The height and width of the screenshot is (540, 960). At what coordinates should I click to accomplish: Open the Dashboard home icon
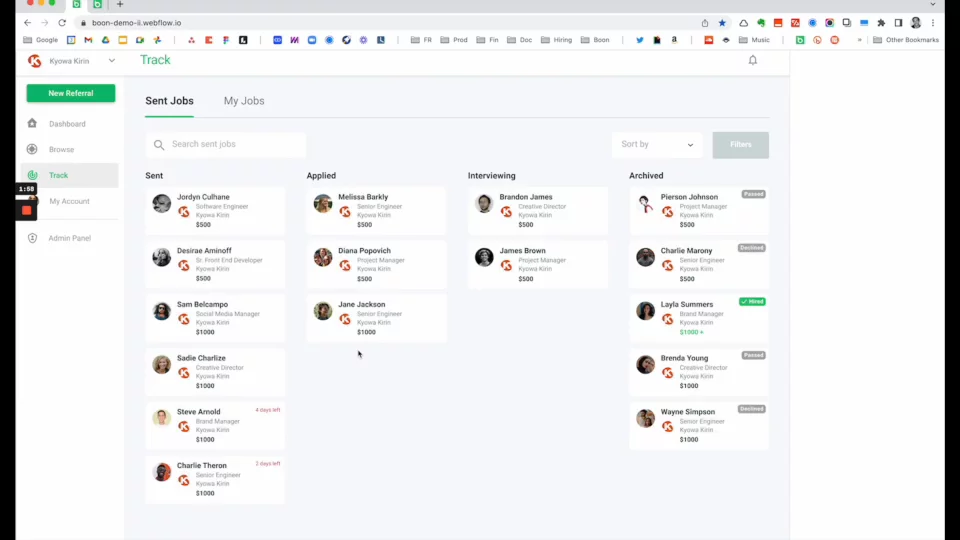[x=32, y=124]
